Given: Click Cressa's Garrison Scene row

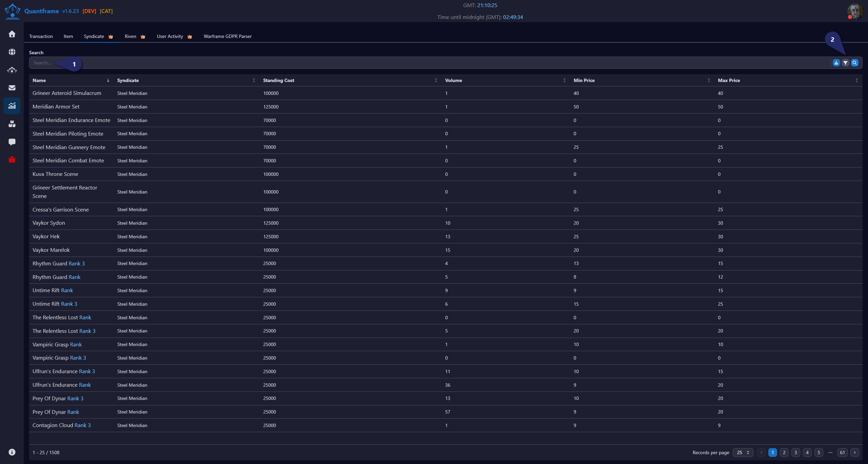Looking at the screenshot, I should point(446,209).
